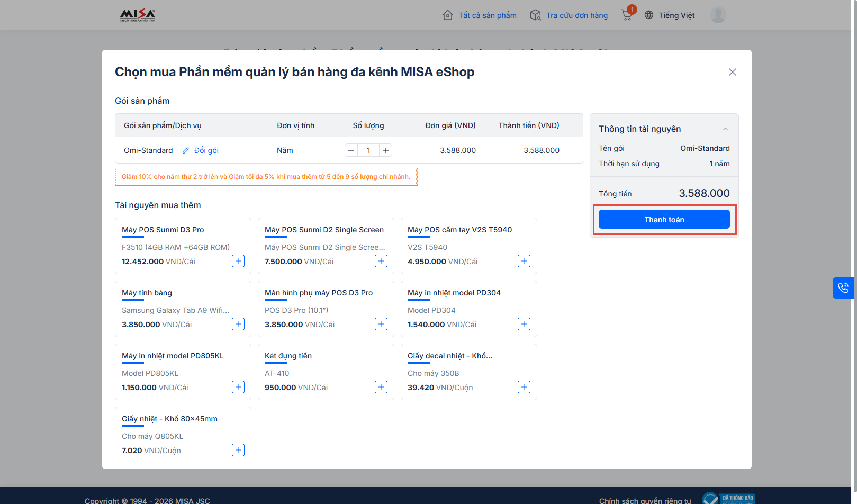The width and height of the screenshot is (857, 504).
Task: Click the globe language icon
Action: coord(649,15)
